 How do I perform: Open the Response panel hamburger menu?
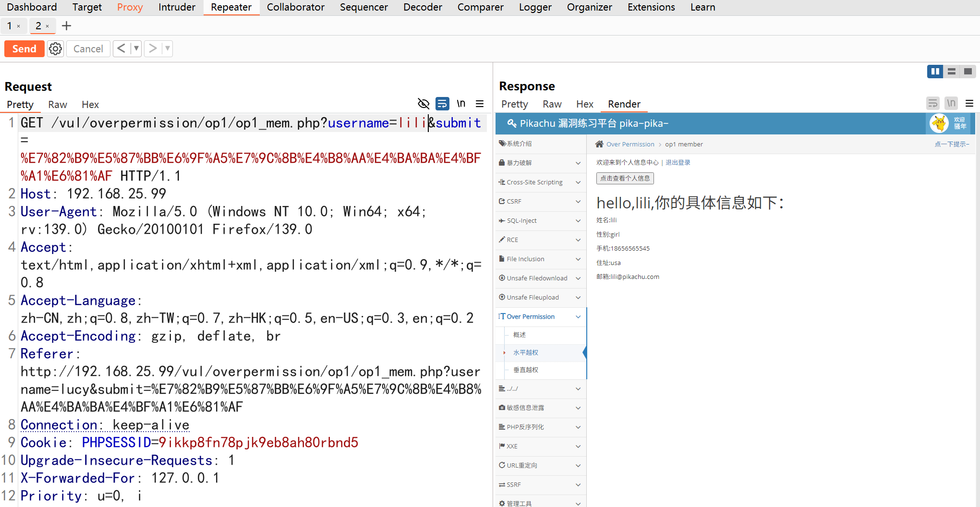point(969,103)
